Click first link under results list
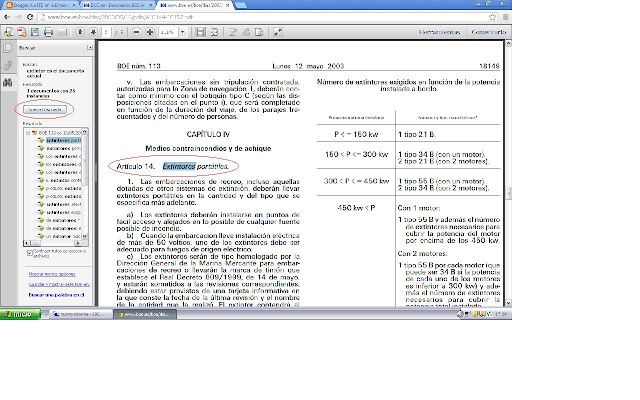This screenshot has width=640, height=400. click(52, 274)
